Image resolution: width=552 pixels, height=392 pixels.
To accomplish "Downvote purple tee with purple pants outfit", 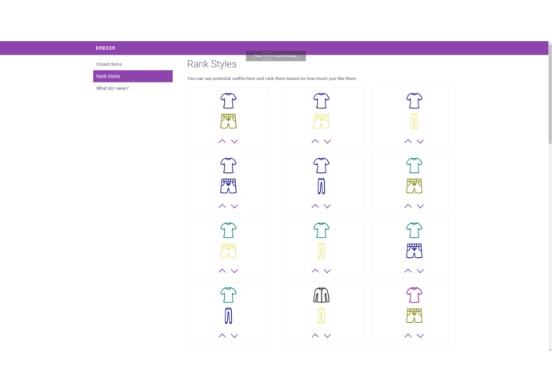I will coord(327,206).
